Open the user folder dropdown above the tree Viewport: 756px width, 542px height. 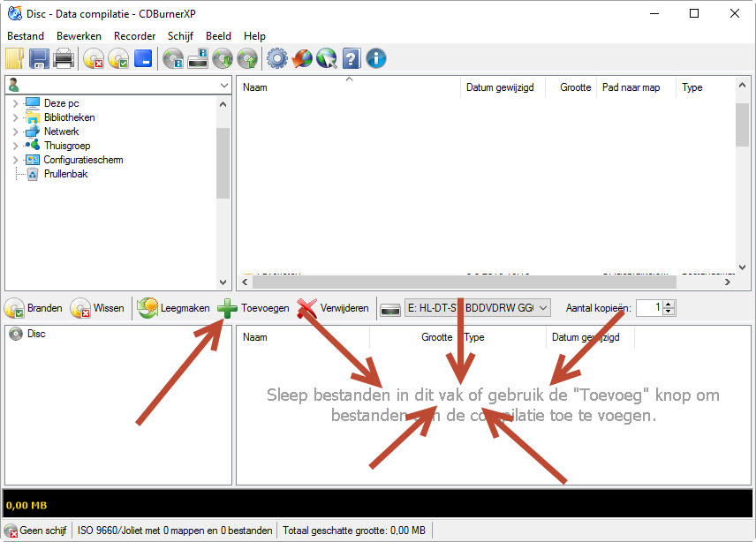point(224,85)
